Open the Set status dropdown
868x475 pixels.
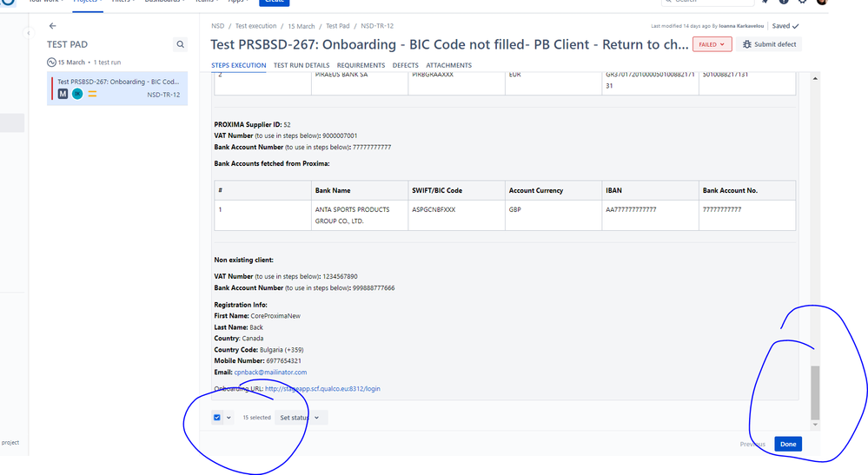[x=301, y=418]
